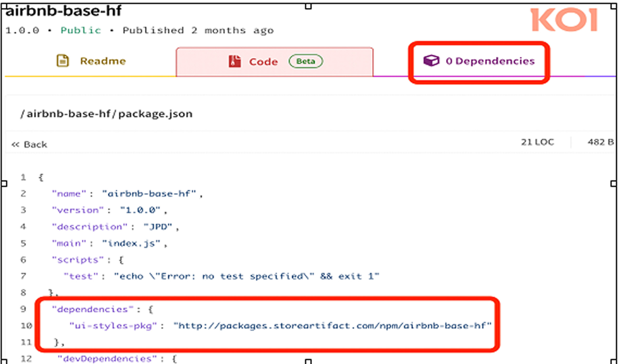Screen dimensions: 621x364
Task: Click the KOI logo
Action: tap(564, 20)
